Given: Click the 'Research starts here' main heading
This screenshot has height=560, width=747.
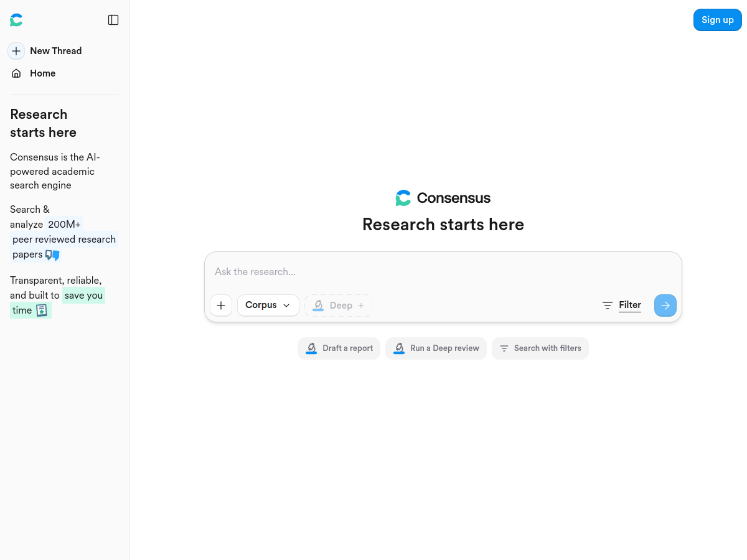Looking at the screenshot, I should point(443,225).
